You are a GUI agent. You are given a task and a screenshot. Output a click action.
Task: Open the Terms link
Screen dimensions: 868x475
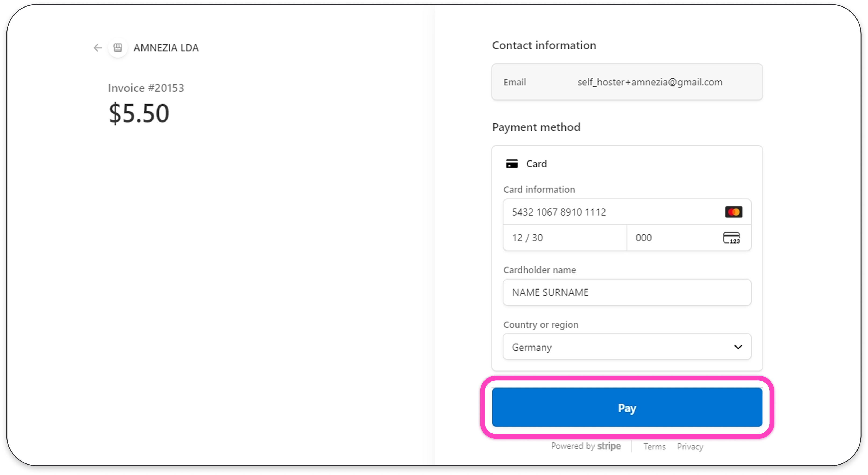(654, 446)
